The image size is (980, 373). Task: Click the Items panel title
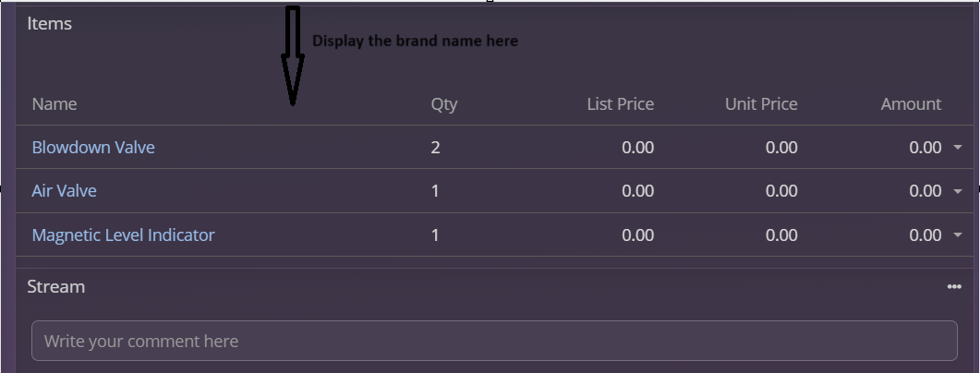(49, 24)
